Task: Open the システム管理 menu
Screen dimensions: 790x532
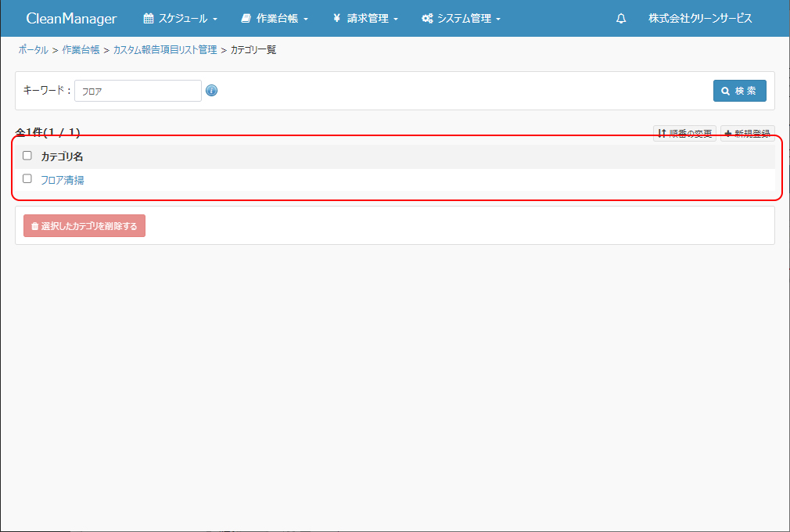Action: [x=461, y=19]
